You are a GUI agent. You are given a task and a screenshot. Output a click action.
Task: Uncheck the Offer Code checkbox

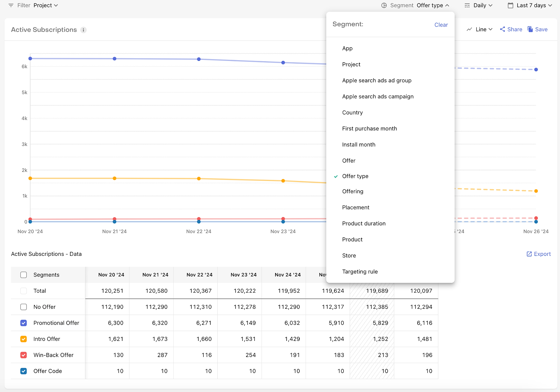23,371
